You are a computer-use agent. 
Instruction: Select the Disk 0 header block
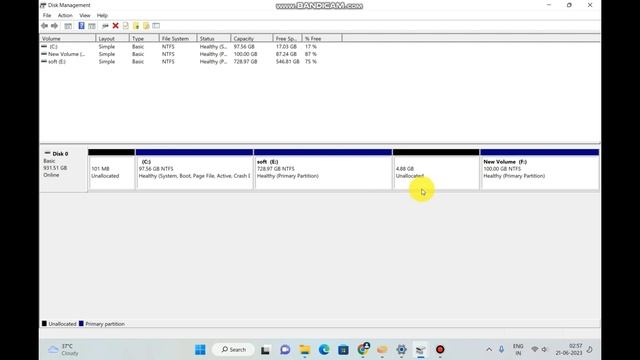[63, 169]
